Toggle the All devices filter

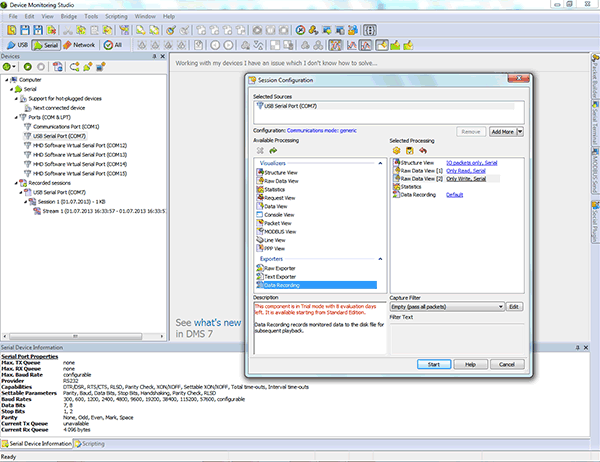(x=113, y=45)
